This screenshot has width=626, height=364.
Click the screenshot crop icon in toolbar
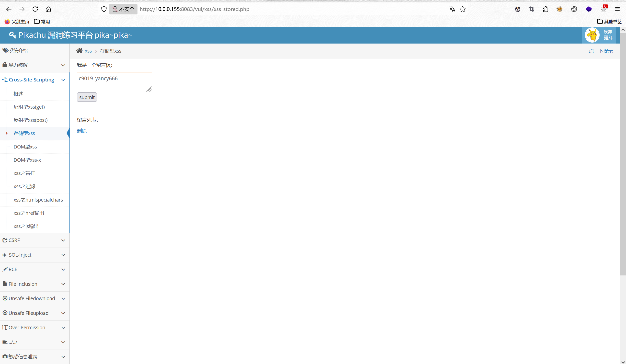pyautogui.click(x=531, y=9)
